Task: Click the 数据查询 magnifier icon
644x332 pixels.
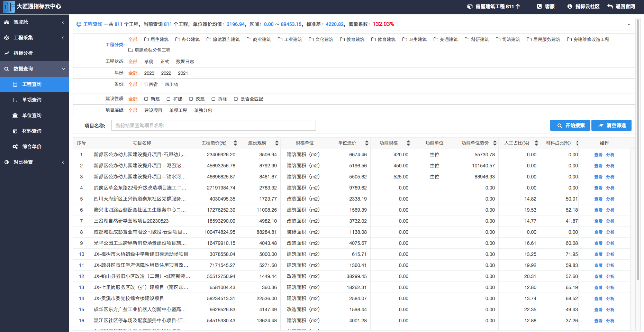Action: tap(7, 69)
